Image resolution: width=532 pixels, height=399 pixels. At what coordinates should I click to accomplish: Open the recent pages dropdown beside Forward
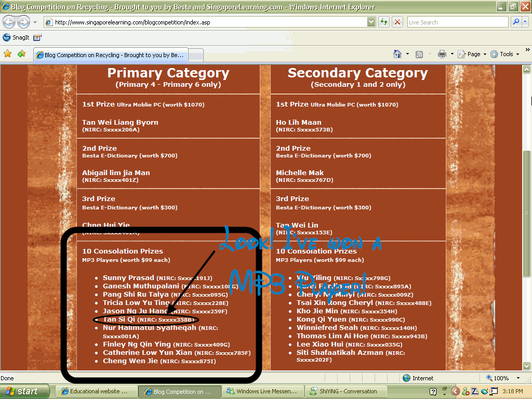(35, 22)
